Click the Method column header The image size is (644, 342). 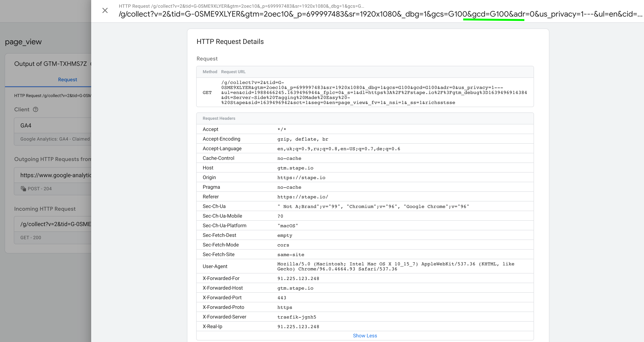coord(210,72)
